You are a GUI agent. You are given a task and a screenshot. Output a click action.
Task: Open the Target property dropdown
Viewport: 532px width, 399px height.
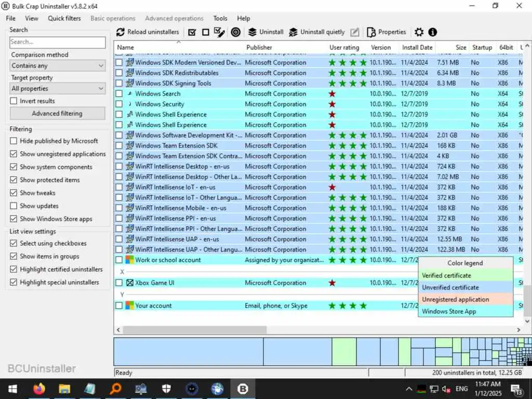58,88
